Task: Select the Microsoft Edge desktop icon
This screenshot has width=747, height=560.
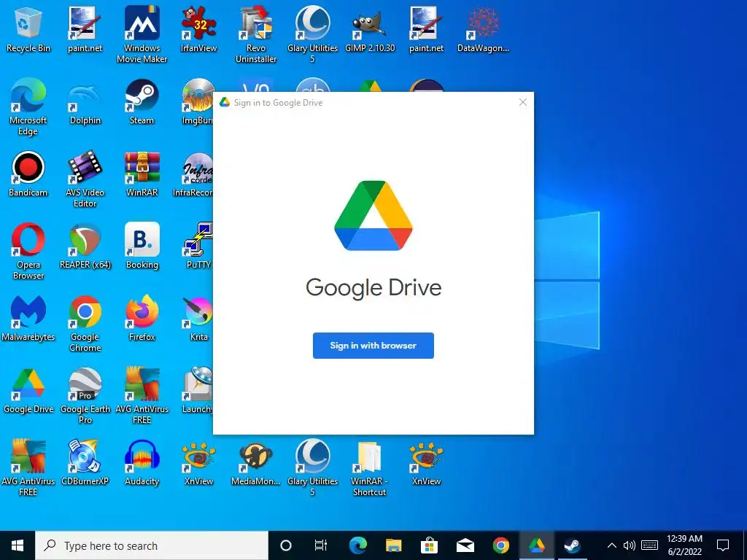Action: click(28, 107)
